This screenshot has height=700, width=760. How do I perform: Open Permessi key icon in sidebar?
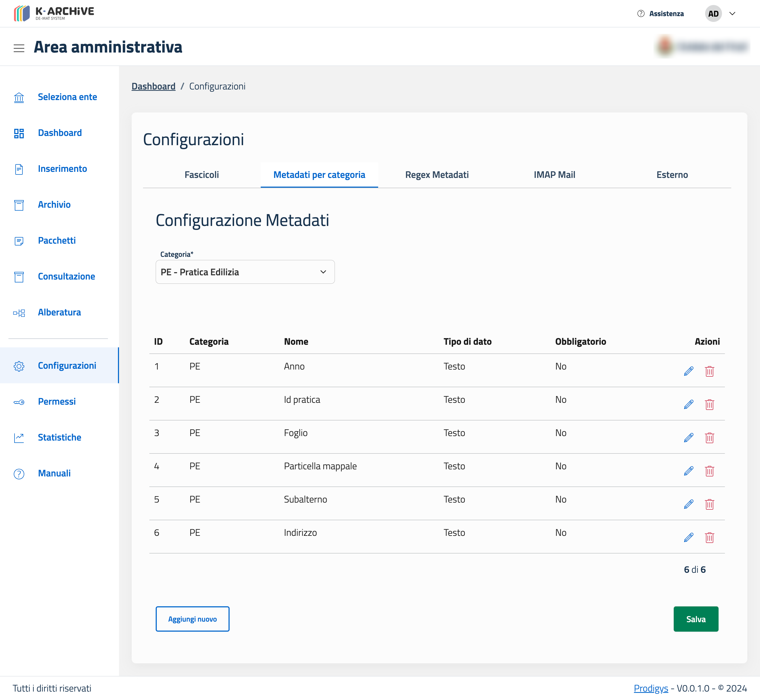pos(19,402)
